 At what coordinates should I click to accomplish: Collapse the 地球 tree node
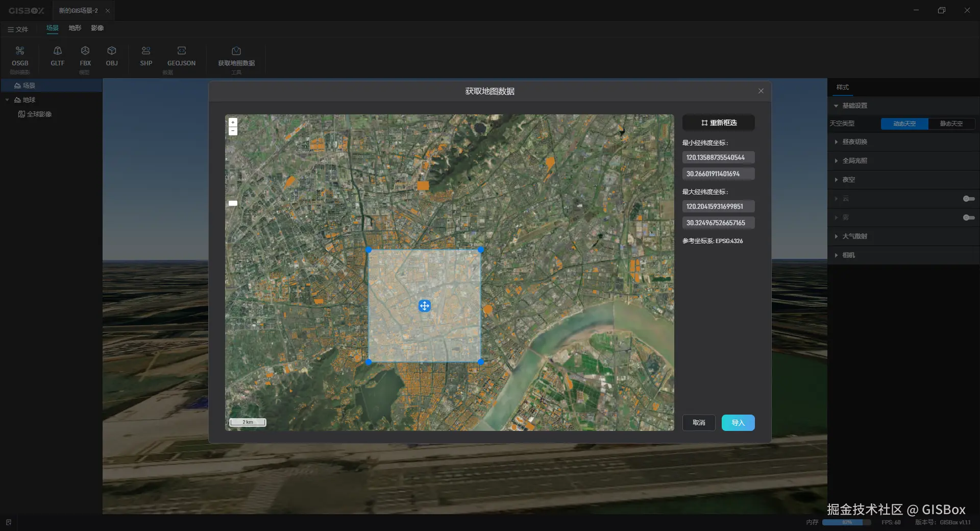pyautogui.click(x=7, y=100)
